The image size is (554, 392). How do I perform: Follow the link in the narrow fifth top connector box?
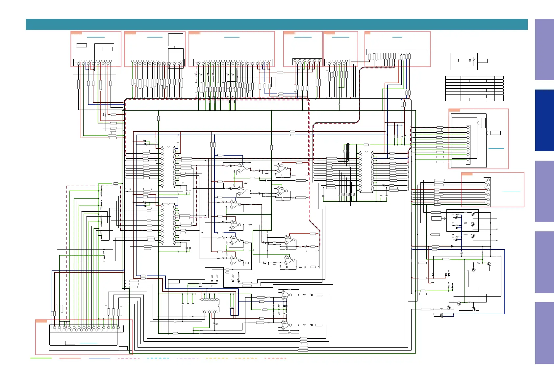340,37
